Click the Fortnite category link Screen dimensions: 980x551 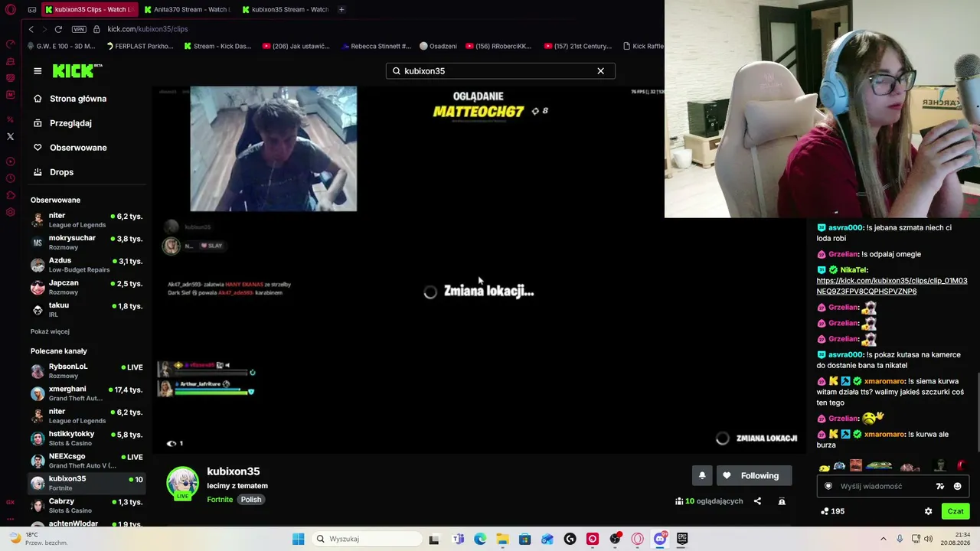220,500
